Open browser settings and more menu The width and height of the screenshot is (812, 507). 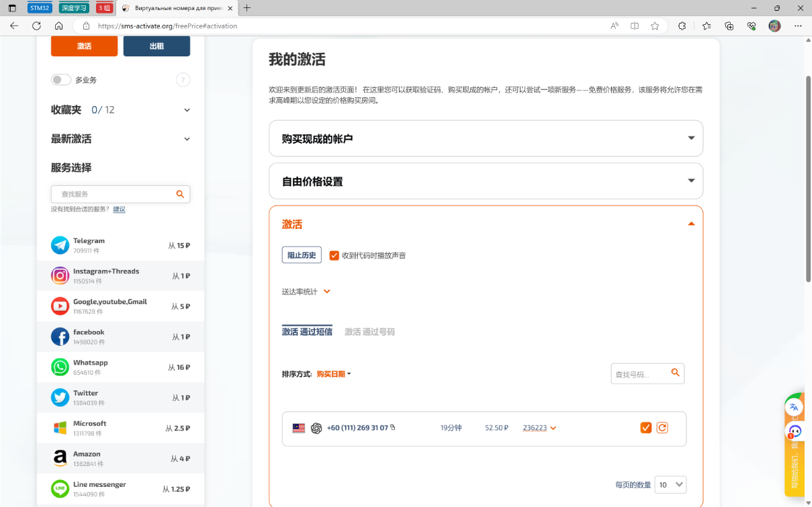tap(797, 26)
